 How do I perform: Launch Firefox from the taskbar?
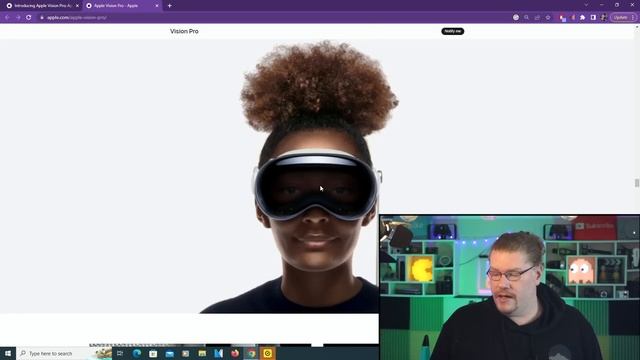coord(235,353)
